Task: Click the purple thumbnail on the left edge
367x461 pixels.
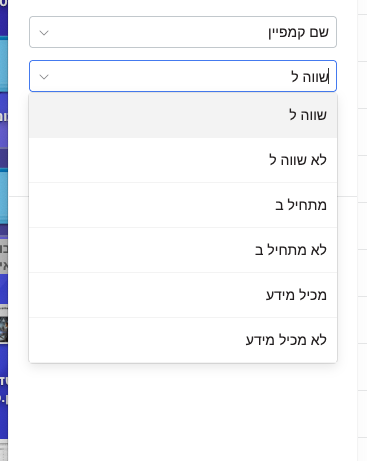Action: (x=4, y=120)
